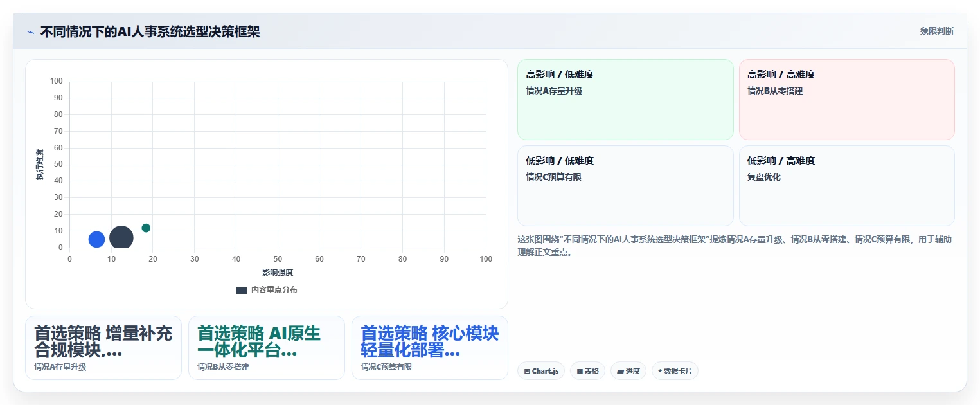Toggle the 内容重点分布 legend entry
The height and width of the screenshot is (405, 980).
[267, 290]
